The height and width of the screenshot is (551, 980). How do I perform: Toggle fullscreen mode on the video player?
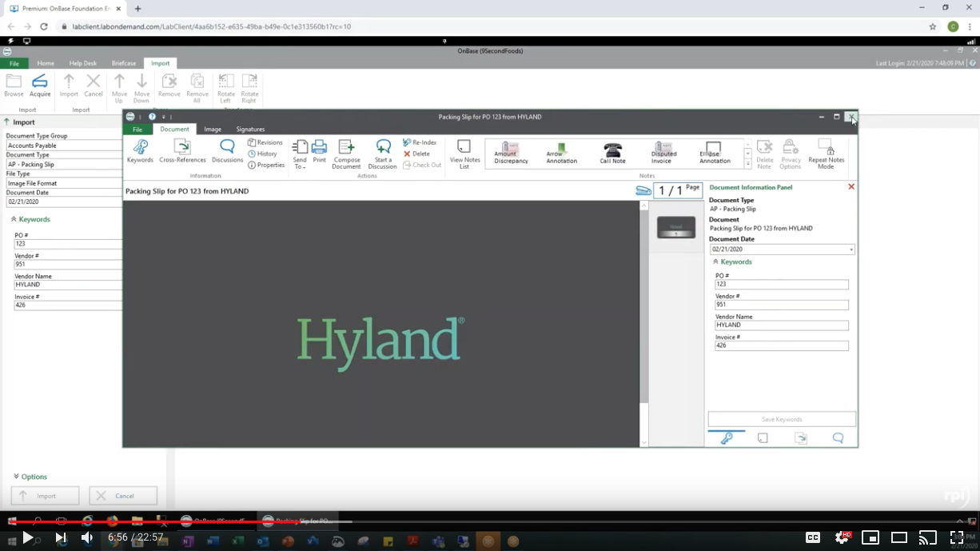[956, 537]
